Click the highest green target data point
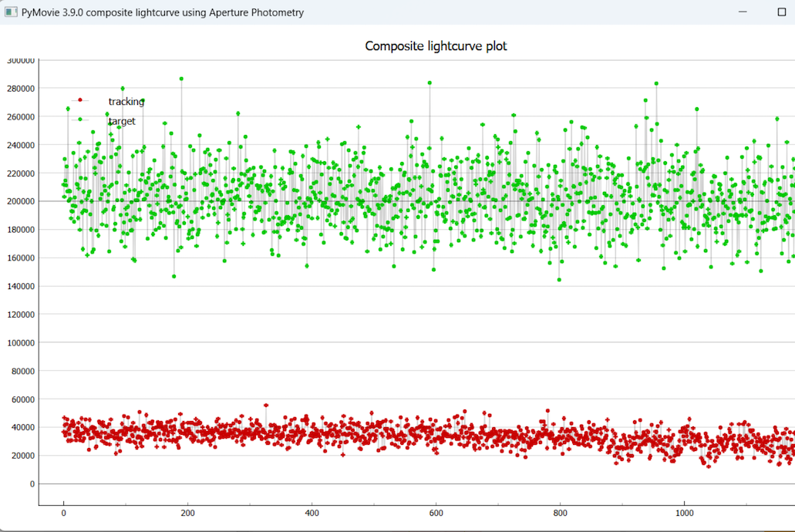 181,79
